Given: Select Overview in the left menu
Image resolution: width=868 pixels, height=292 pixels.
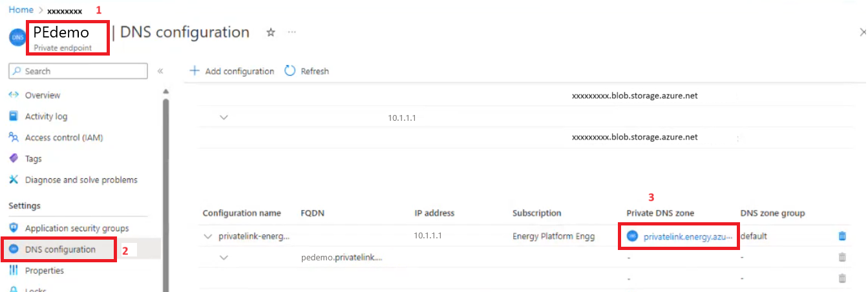Looking at the screenshot, I should click(x=42, y=96).
